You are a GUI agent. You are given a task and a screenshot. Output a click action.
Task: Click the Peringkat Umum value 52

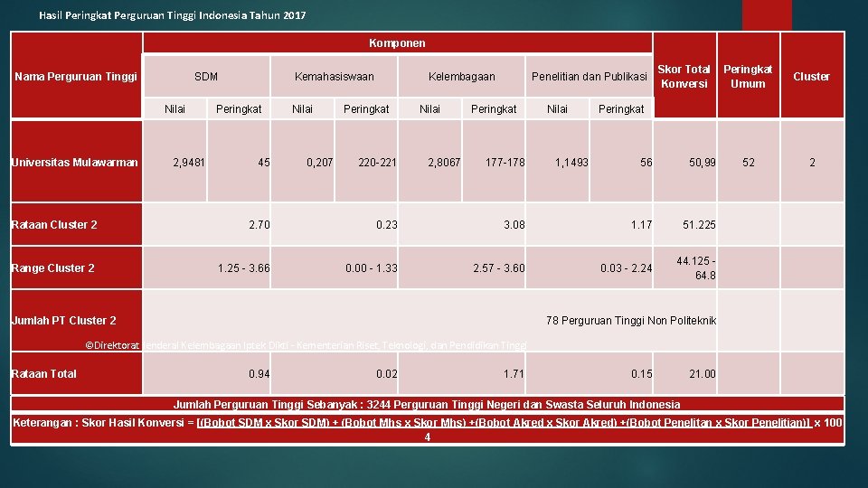749,162
